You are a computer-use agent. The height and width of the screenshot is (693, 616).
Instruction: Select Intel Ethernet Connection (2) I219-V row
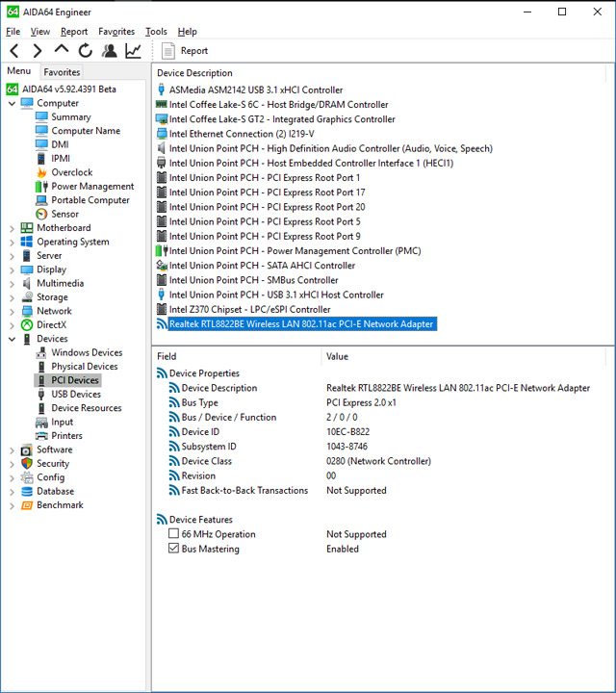[242, 134]
